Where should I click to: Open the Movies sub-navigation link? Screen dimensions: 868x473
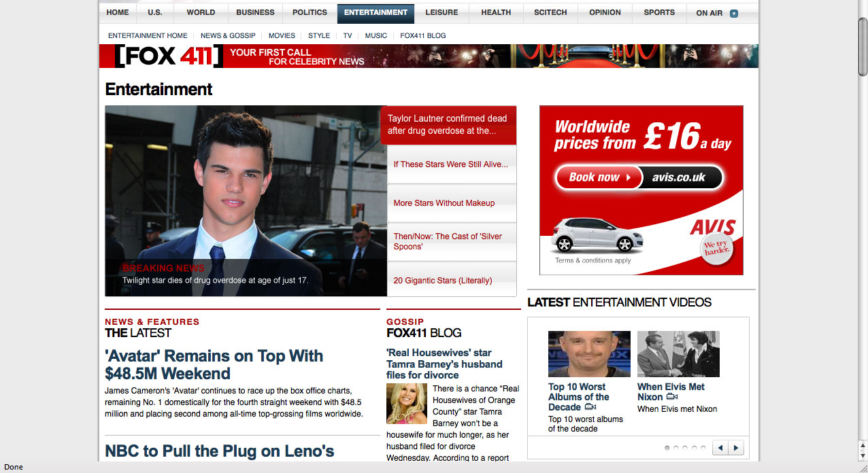tap(282, 35)
